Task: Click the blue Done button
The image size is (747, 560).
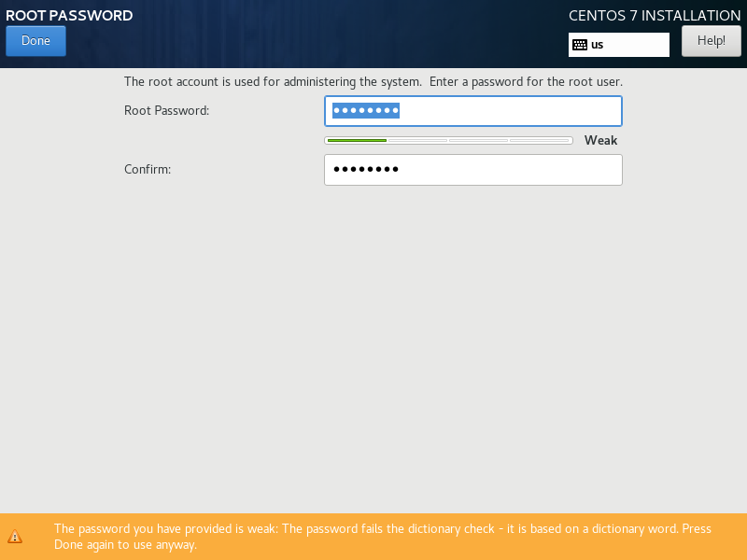Action: pyautogui.click(x=35, y=41)
